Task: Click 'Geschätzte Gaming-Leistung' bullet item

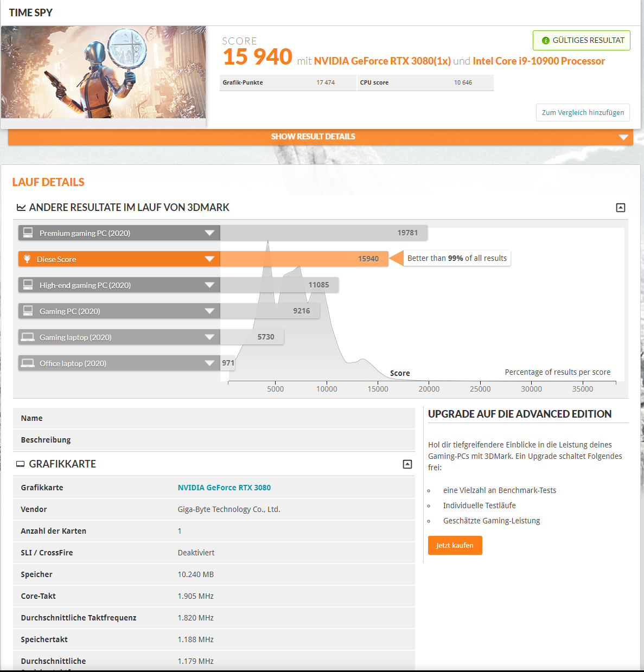Action: pyautogui.click(x=492, y=521)
